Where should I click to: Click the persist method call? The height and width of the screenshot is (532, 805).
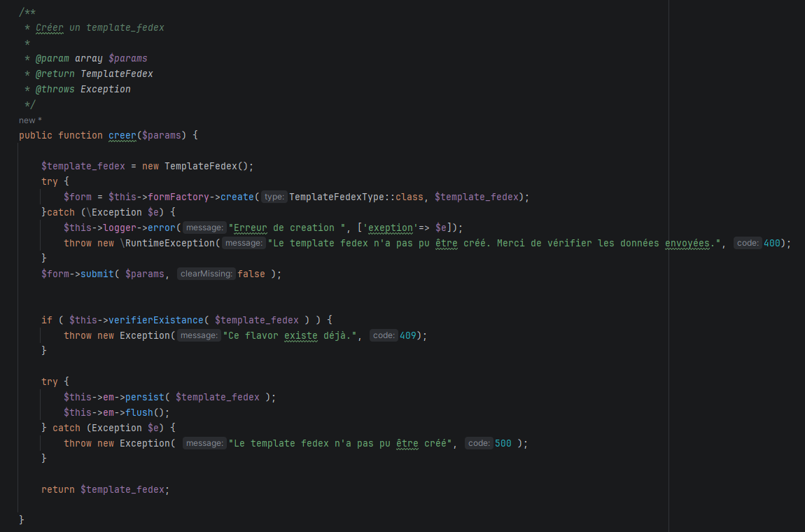[x=145, y=397]
